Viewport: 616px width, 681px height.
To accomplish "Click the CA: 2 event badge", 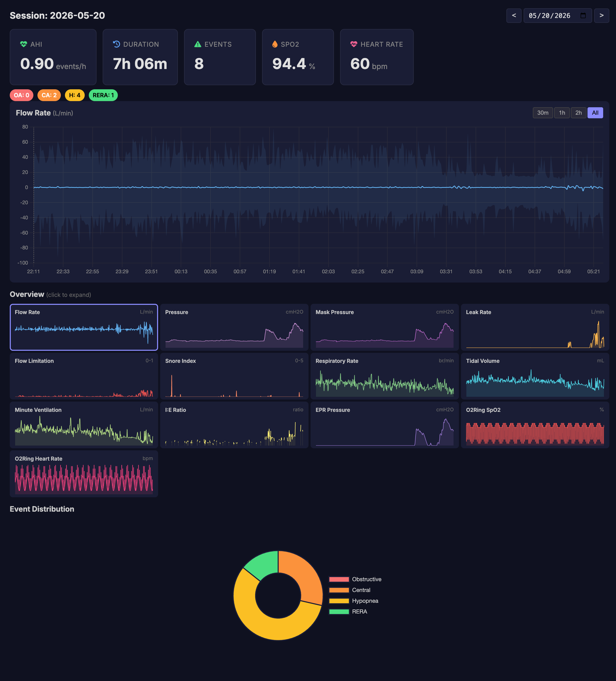I will pos(49,95).
